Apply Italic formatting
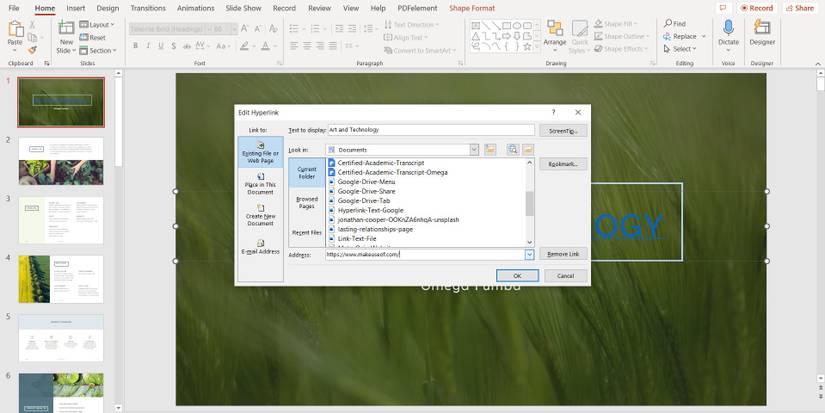This screenshot has height=413, width=825. click(148, 46)
